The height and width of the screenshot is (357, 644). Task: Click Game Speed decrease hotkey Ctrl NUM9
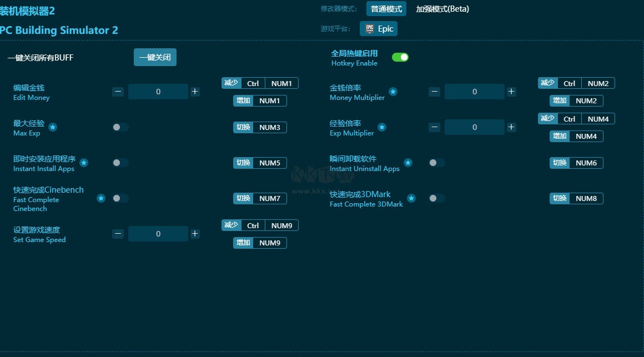click(x=260, y=225)
